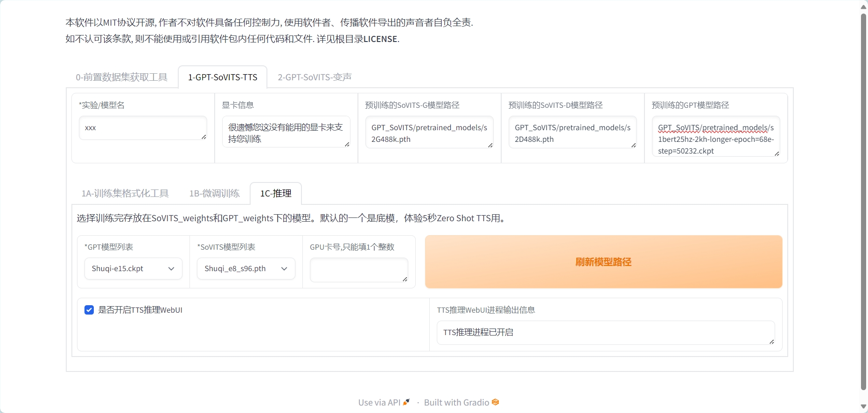868x413 pixels.
Task: Click the 预训练的SoVITS-G模型路径 text box
Action: tap(429, 133)
